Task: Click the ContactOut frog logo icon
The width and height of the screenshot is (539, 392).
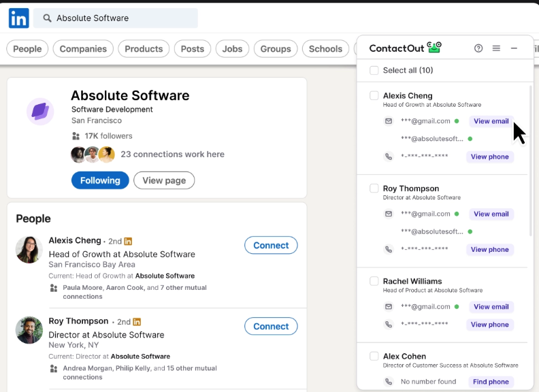Action: coord(434,48)
